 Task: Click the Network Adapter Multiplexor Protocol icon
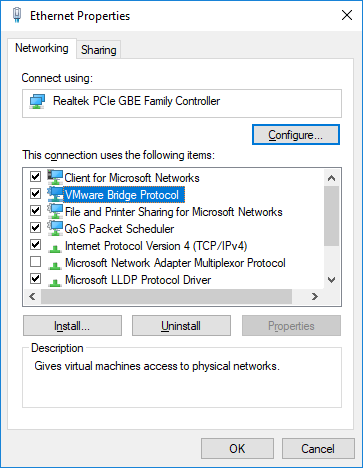(55, 265)
